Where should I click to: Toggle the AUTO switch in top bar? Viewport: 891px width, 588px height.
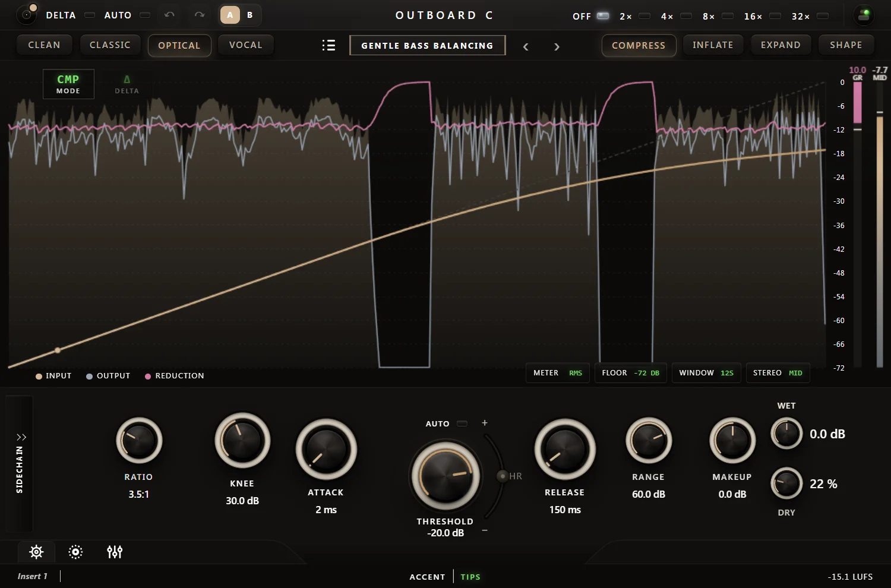(x=145, y=15)
